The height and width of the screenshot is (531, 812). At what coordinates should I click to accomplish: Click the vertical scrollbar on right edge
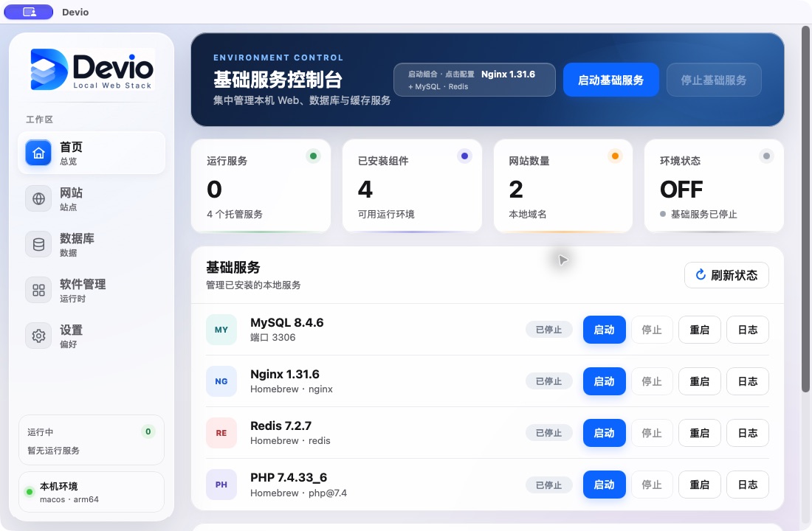point(806,209)
